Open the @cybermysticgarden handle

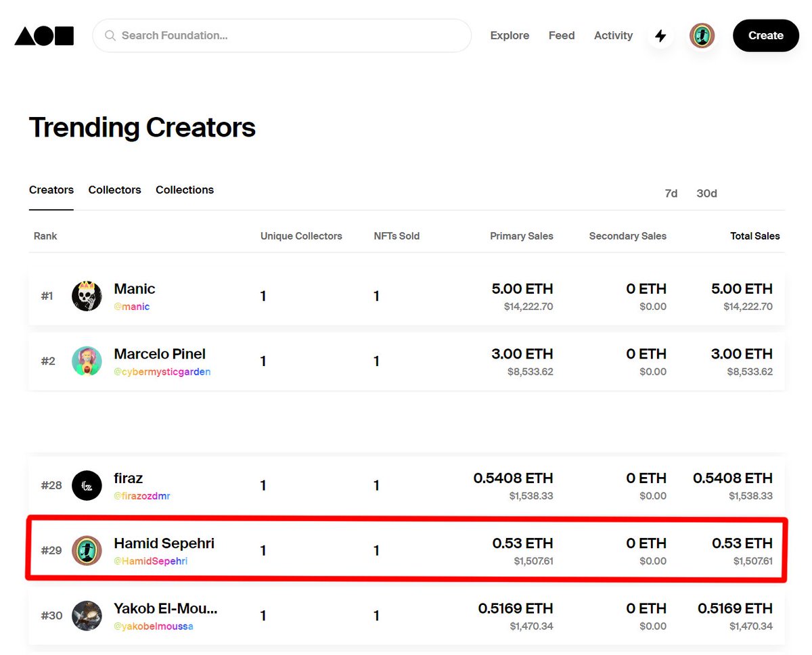coord(162,371)
